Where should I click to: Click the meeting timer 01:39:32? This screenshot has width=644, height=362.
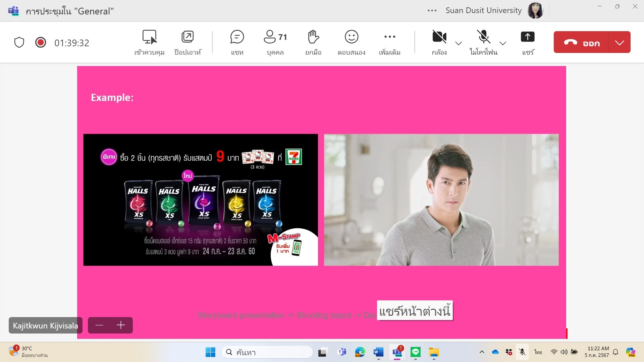pyautogui.click(x=72, y=43)
